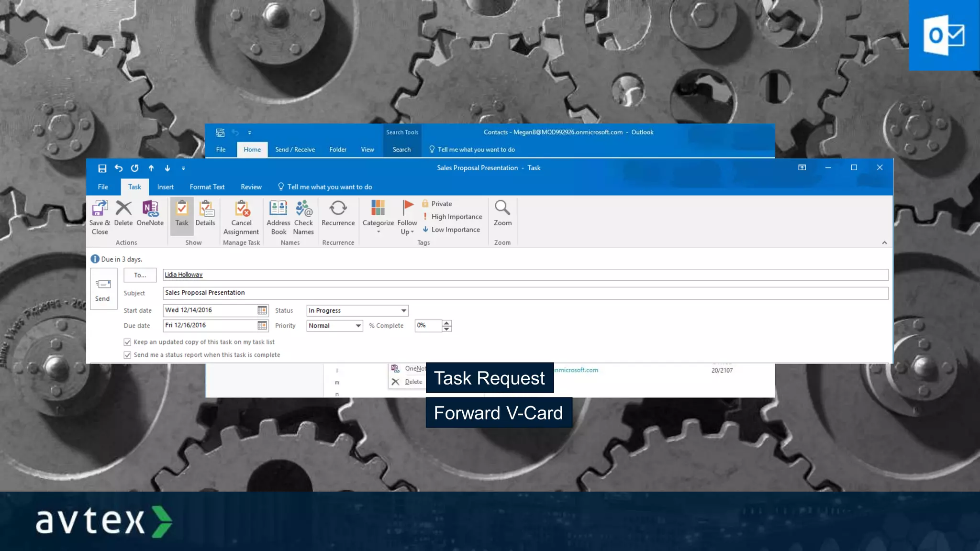Toggle Keep an updated copy checkbox

[127, 342]
